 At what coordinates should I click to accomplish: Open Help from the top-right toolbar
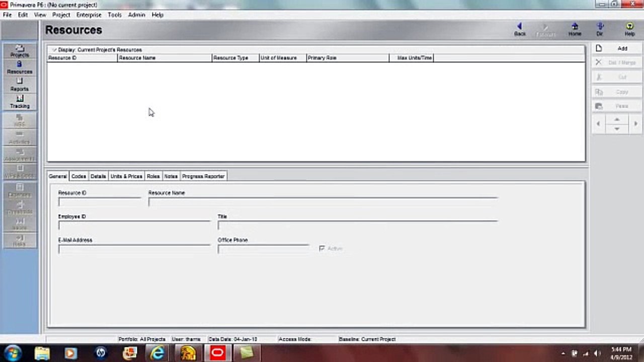[629, 29]
